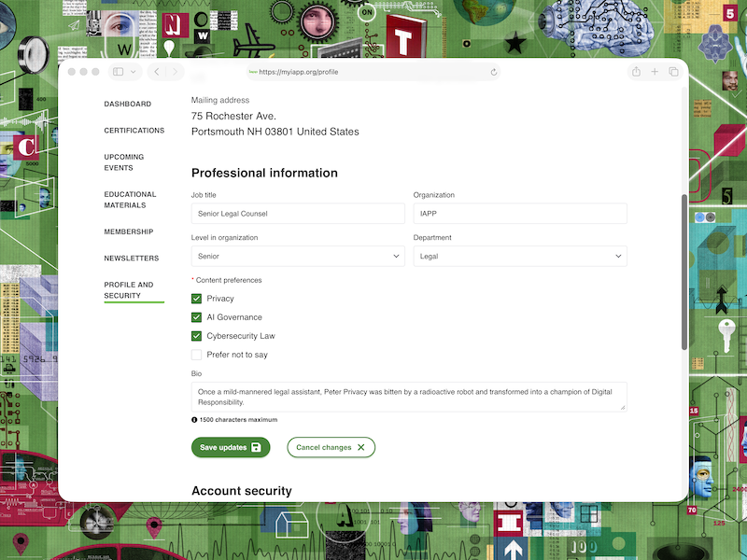Click the Mailing address label
This screenshot has height=560, width=747.
coord(220,100)
